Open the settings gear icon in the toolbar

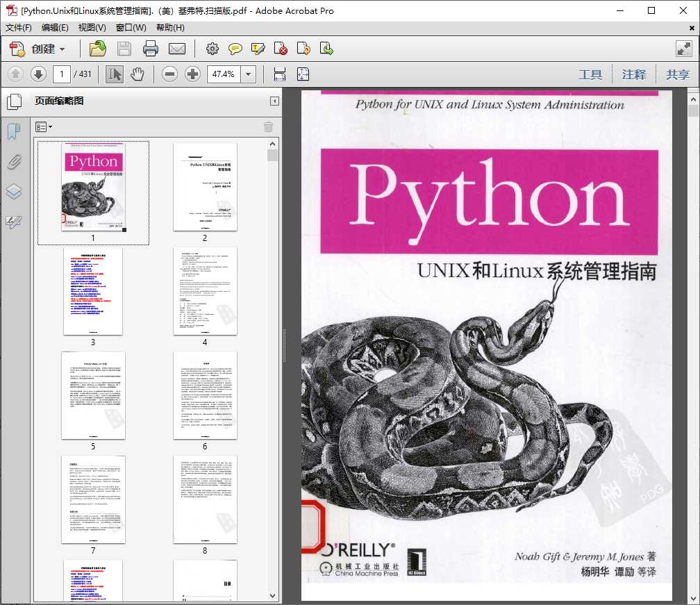coord(212,49)
